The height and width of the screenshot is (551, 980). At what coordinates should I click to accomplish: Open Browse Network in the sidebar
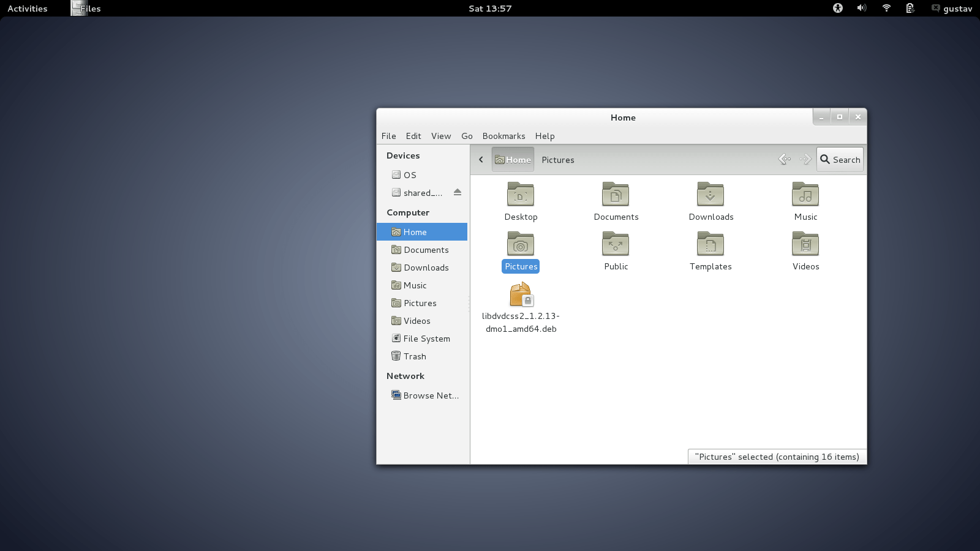coord(430,395)
